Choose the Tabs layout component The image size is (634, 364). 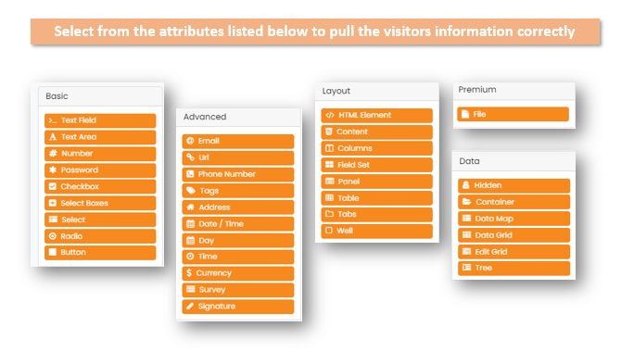[x=377, y=214]
